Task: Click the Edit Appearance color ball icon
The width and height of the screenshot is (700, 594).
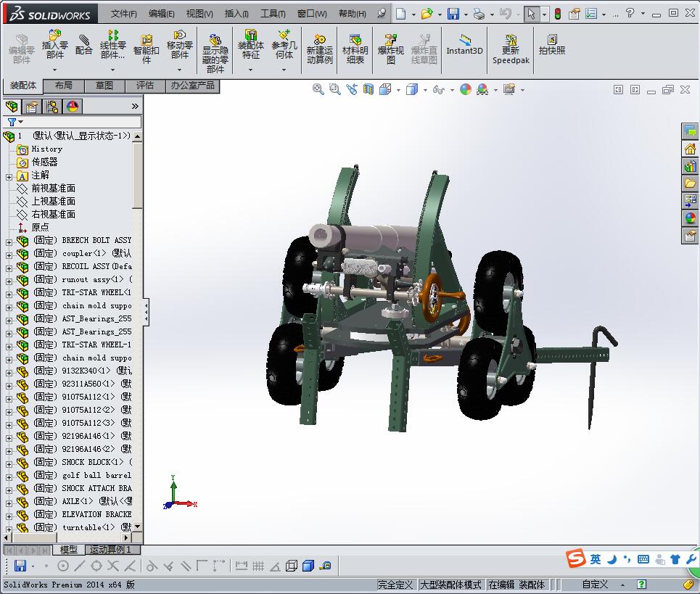Action: (465, 89)
